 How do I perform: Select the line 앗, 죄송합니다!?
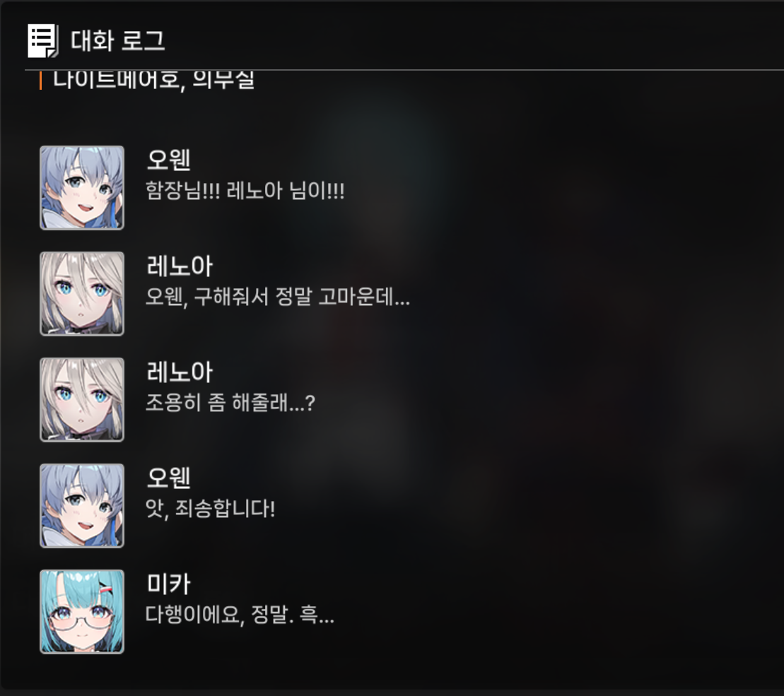[210, 509]
